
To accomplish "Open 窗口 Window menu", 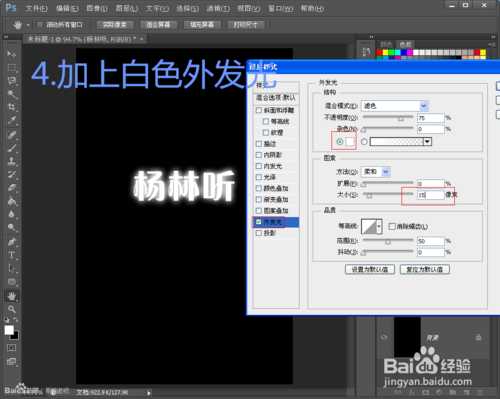I will (281, 8).
